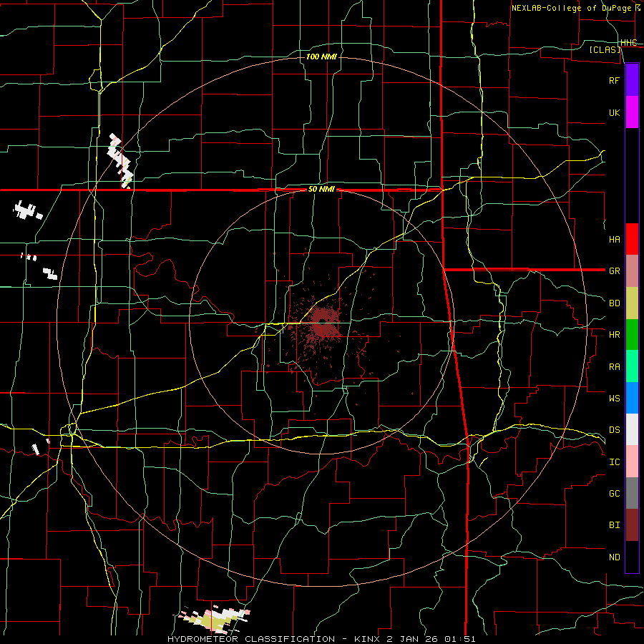Click the brown biological echo cluster at radar center
Image resolution: width=644 pixels, height=644 pixels.
tap(324, 324)
